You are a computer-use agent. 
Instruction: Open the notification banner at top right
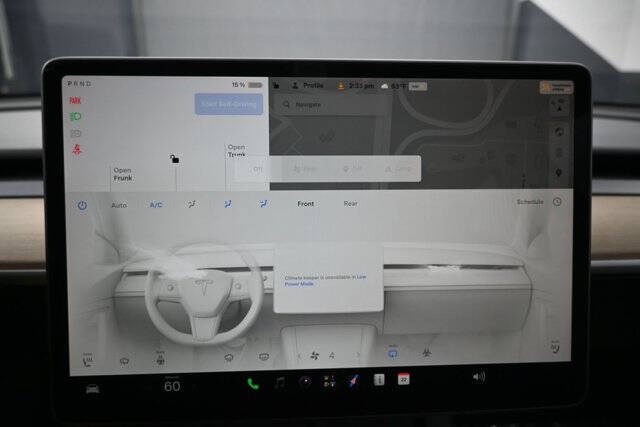pos(556,87)
